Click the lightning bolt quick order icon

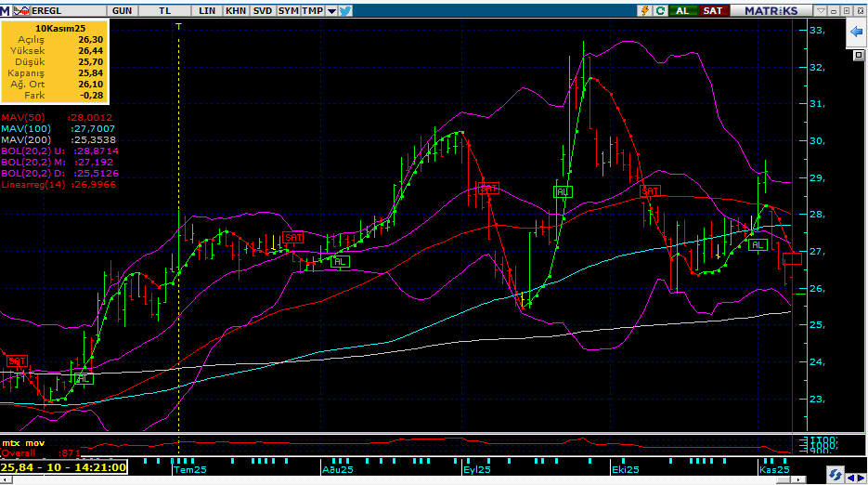(x=643, y=10)
